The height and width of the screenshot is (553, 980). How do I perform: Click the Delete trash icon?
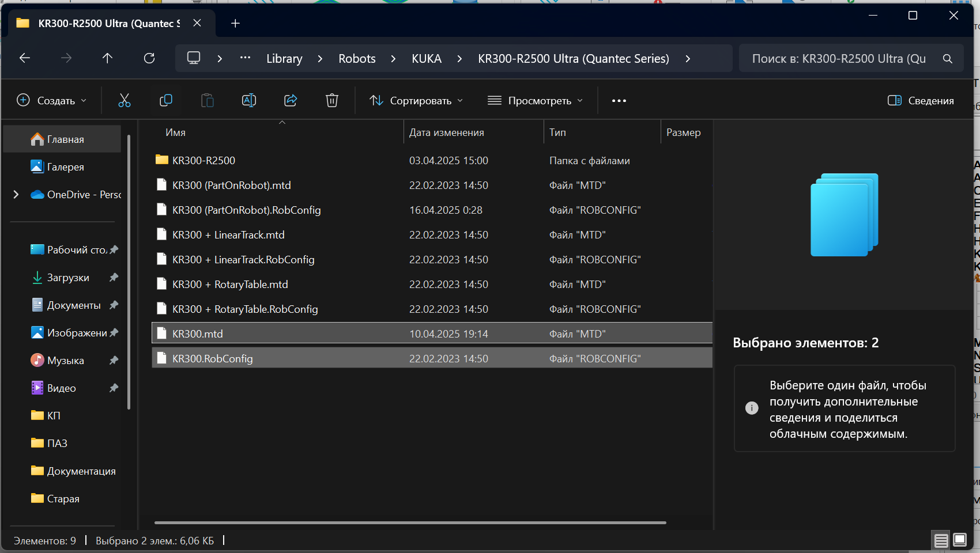332,101
